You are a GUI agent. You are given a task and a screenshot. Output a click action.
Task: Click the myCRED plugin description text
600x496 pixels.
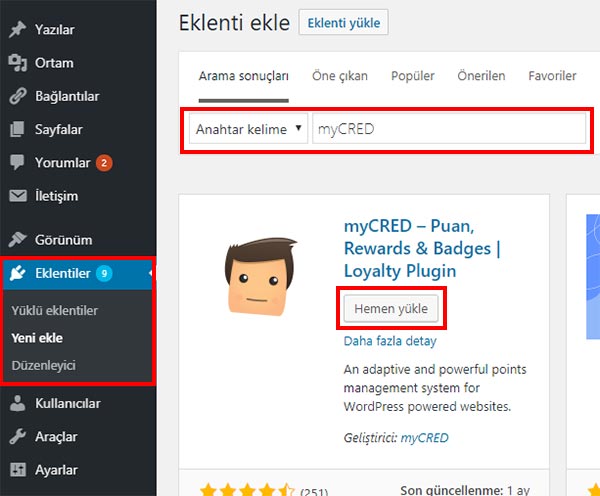click(435, 388)
